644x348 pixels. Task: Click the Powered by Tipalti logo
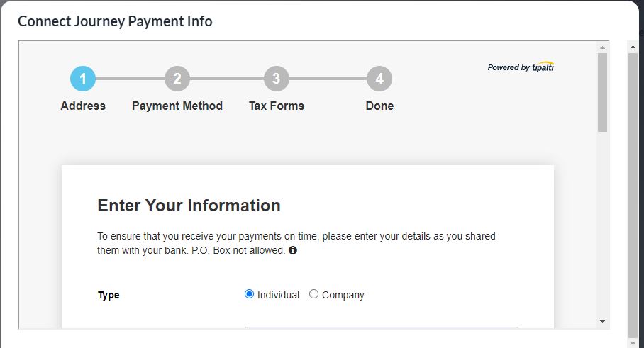tap(521, 67)
